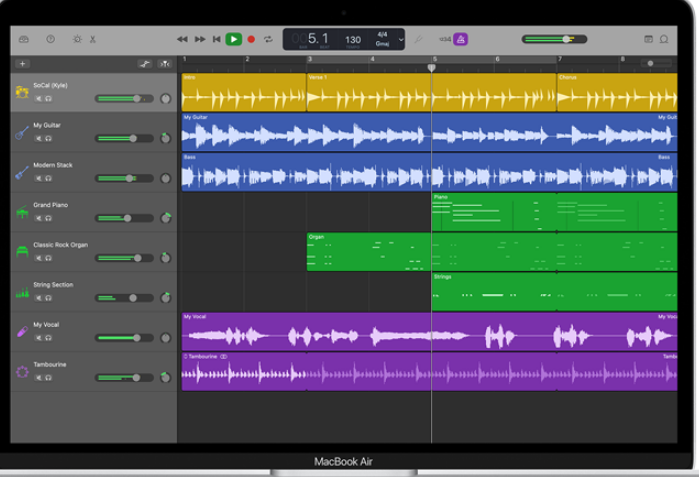Change the 130 tempo value

[353, 40]
